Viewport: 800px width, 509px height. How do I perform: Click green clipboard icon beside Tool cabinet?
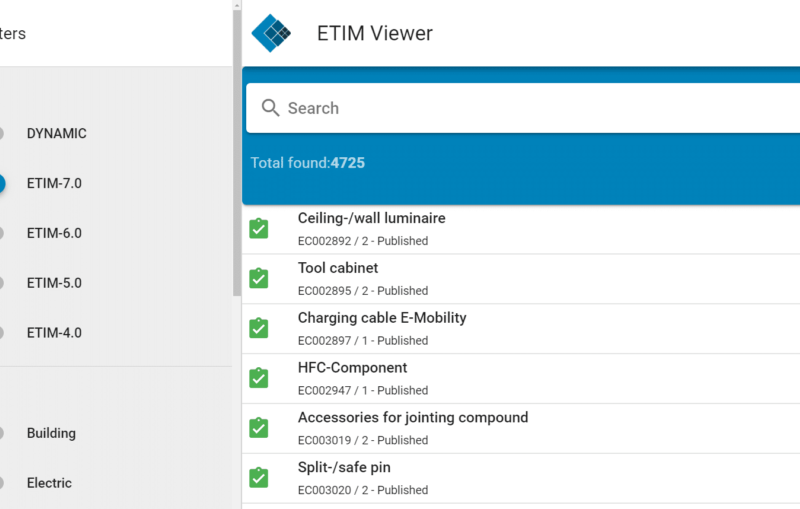259,279
